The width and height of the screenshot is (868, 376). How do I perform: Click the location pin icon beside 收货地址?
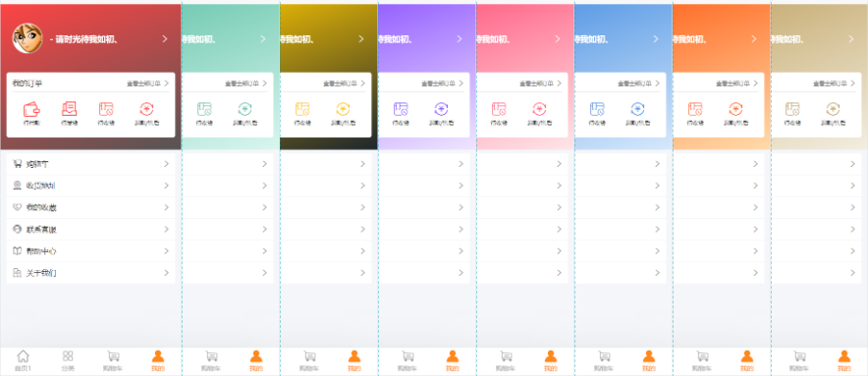pos(17,186)
